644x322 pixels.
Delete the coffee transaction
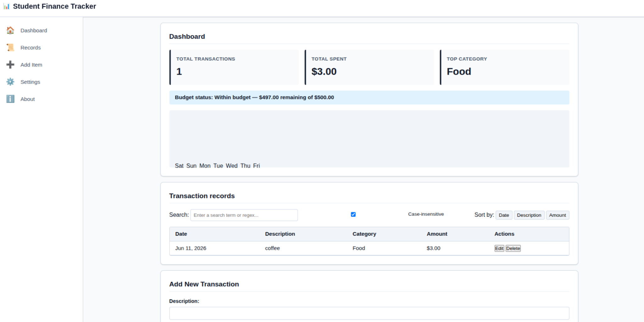point(513,248)
